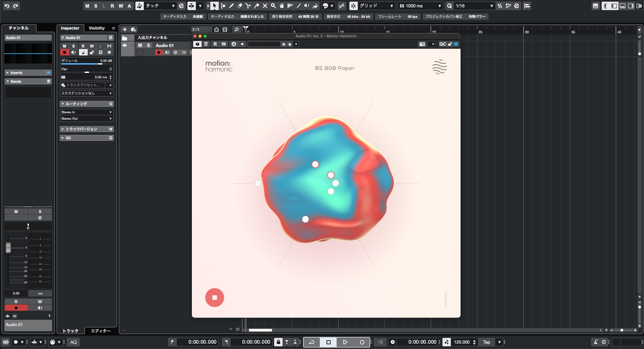The width and height of the screenshot is (644, 349).
Task: Click the iterative quantize Q icon
Action: pos(449,6)
